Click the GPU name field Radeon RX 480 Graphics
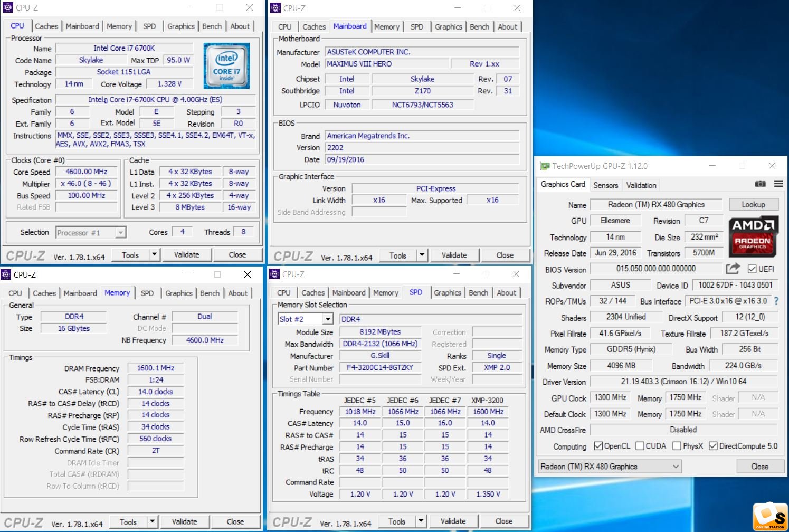The width and height of the screenshot is (789, 532). tap(656, 205)
